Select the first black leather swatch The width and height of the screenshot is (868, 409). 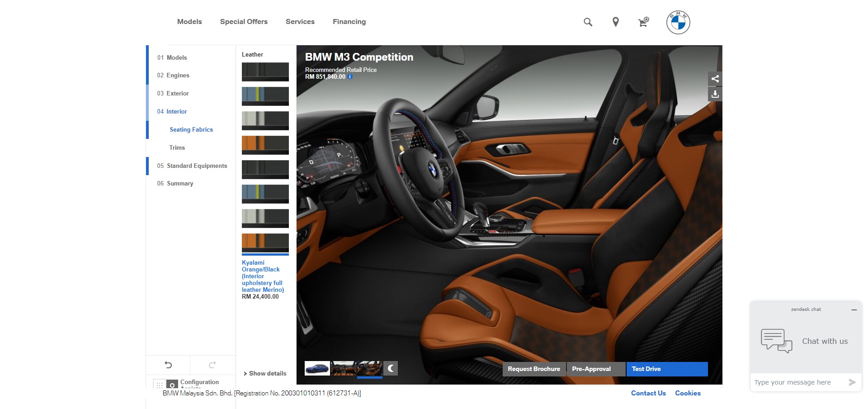(x=265, y=71)
